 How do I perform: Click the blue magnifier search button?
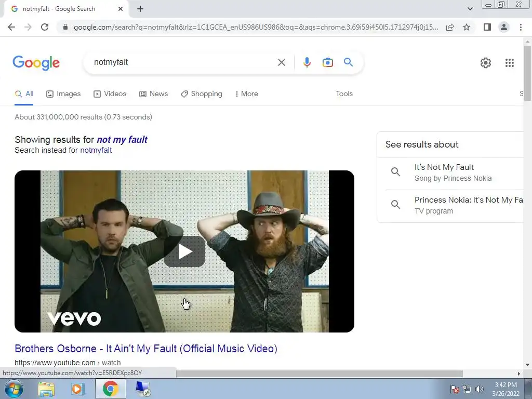348,62
